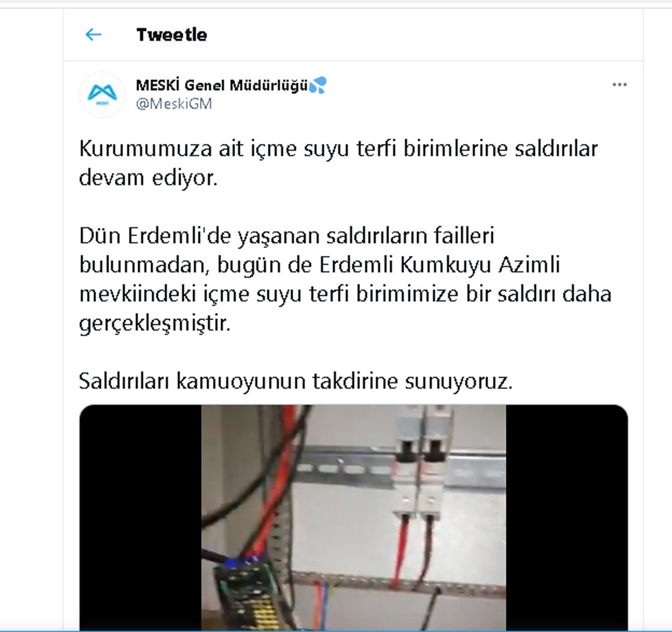Open MESKİ Genel Müdürlüğü display name link
The width and height of the screenshot is (672, 632).
coord(222,85)
